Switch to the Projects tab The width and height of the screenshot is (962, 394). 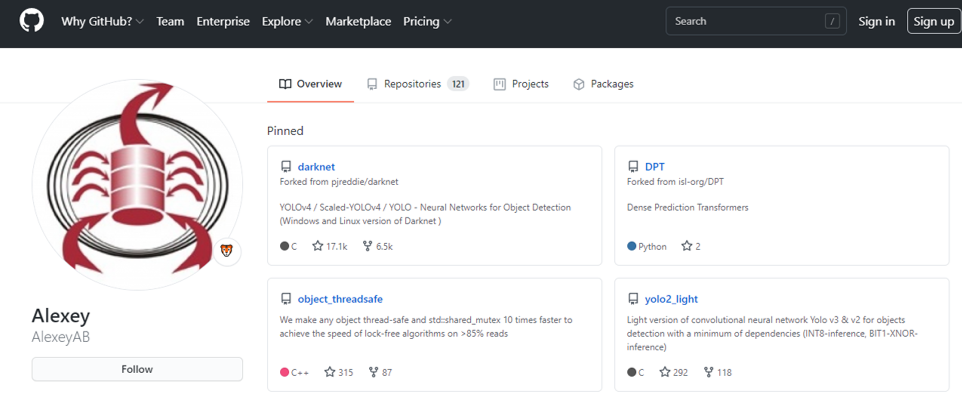pyautogui.click(x=521, y=84)
